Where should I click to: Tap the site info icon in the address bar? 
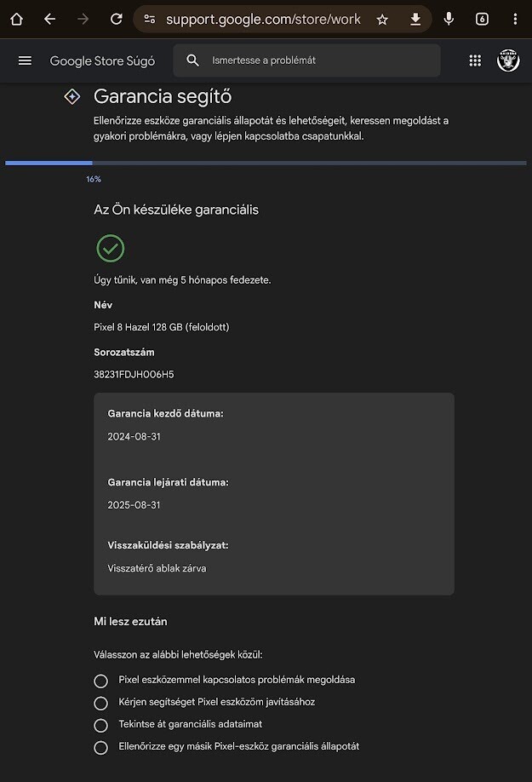click(149, 19)
